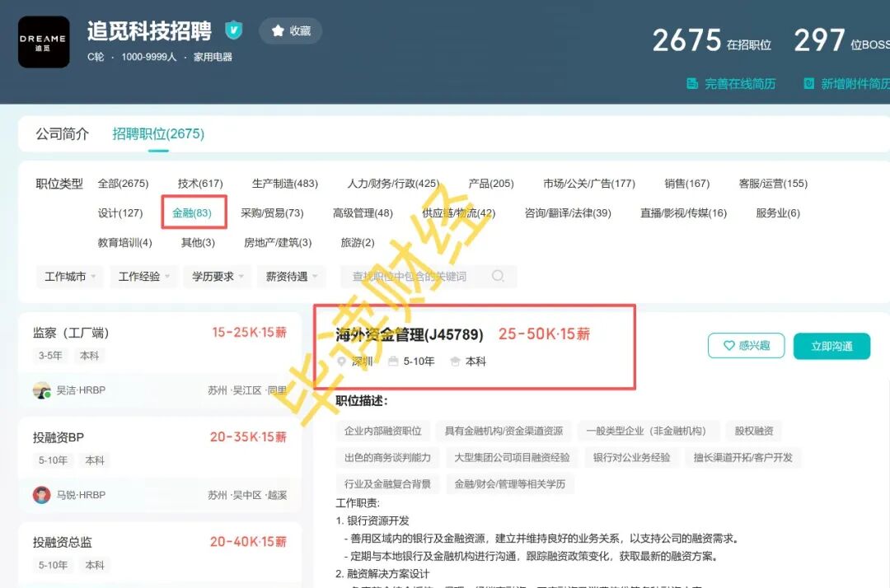Select the 供应链/物流(42) job category
The image size is (890, 588).
pyautogui.click(x=459, y=213)
